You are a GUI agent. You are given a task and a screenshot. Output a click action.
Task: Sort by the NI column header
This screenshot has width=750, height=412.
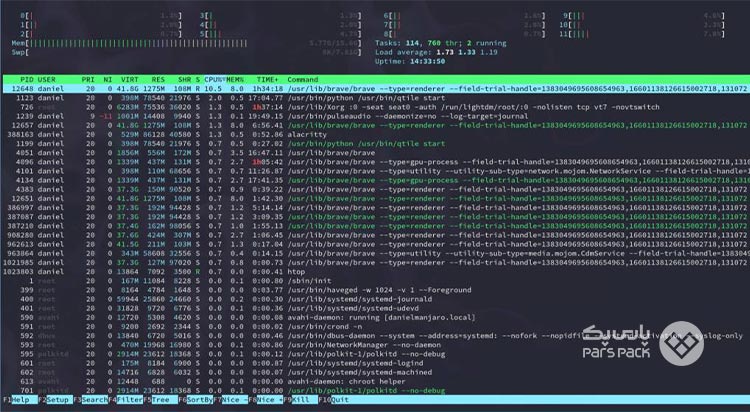[108, 79]
